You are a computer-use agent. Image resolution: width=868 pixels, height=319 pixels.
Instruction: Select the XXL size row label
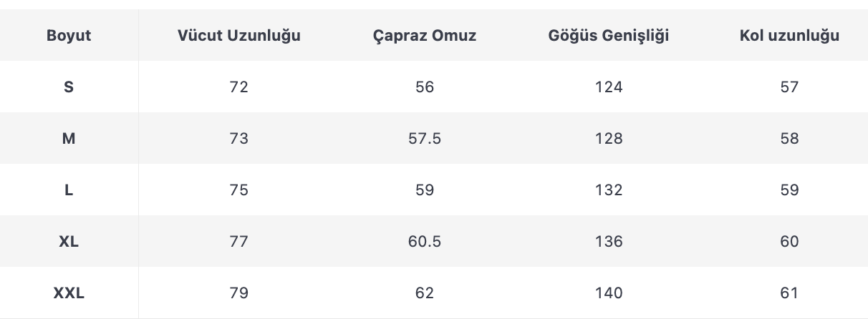point(69,293)
